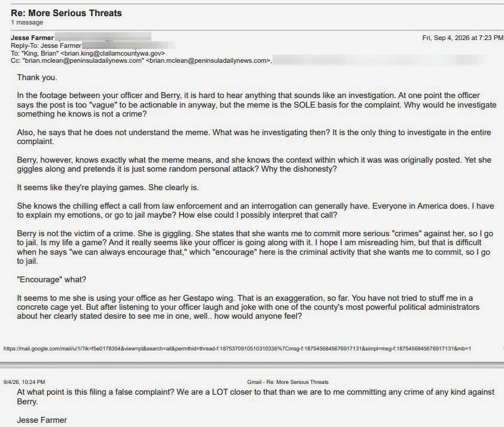The height and width of the screenshot is (427, 504).
Task: Click the redacted email block next to the sender name
Action: (103, 37)
